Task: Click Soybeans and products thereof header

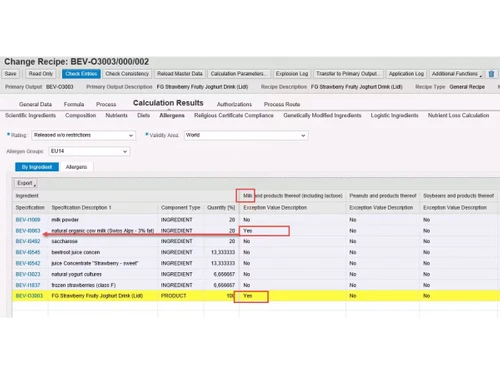Action: (458, 196)
